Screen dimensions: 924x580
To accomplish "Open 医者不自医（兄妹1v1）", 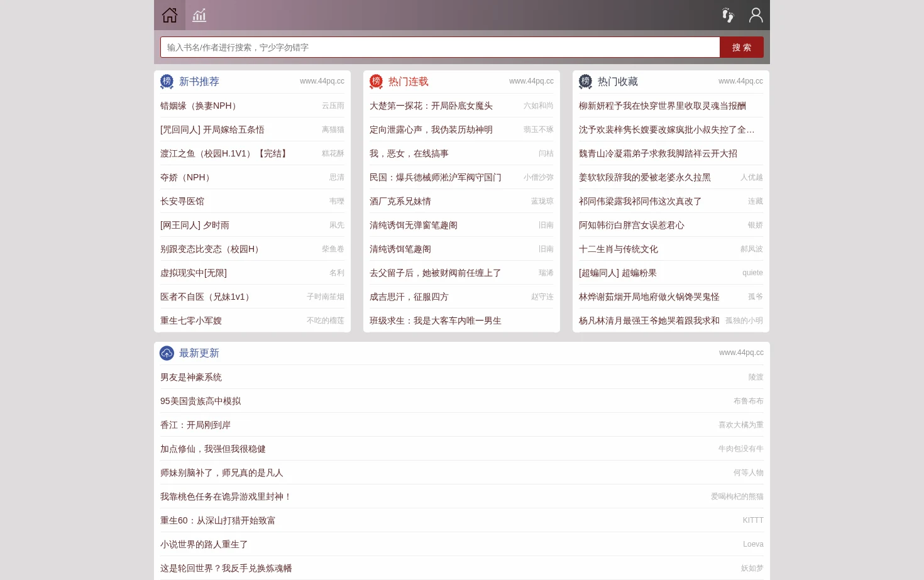I will pyautogui.click(x=207, y=297).
